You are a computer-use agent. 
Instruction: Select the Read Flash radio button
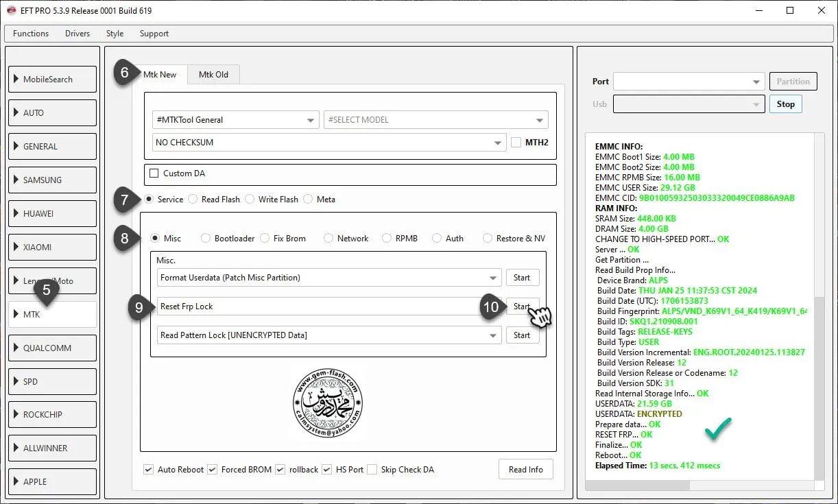(193, 200)
